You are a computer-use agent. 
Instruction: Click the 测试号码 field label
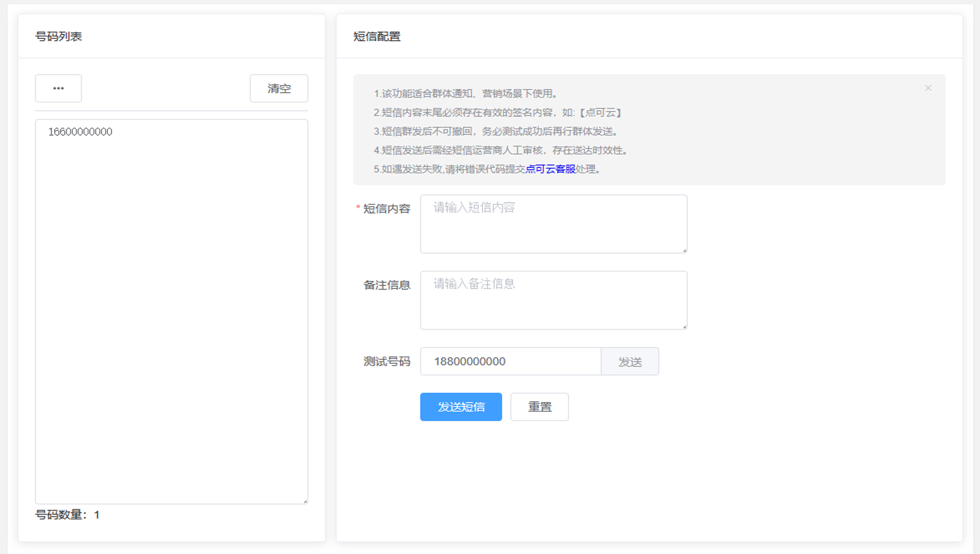tap(387, 361)
